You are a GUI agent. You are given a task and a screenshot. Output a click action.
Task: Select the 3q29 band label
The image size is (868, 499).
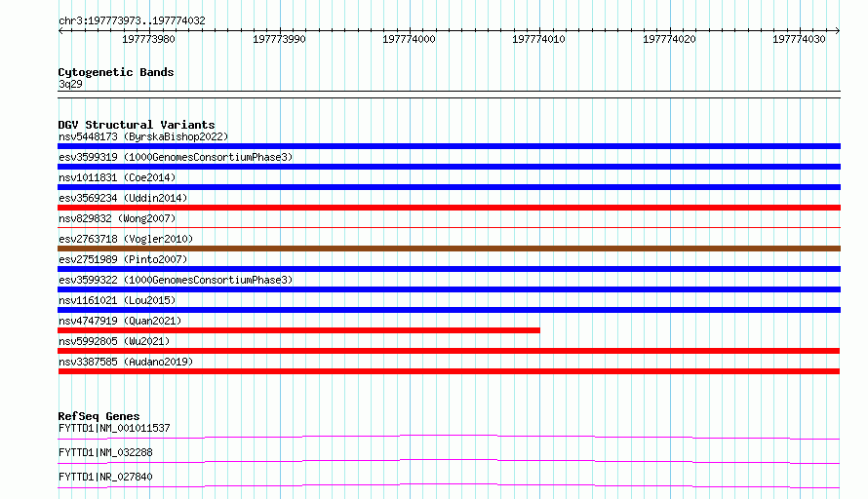[x=70, y=84]
